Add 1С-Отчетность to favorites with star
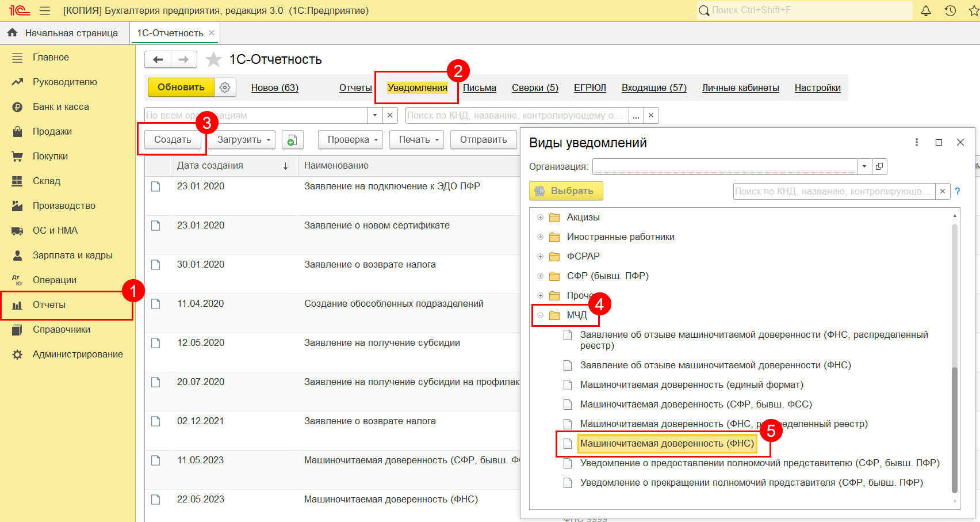Viewport: 980px width, 522px height. pyautogui.click(x=214, y=59)
